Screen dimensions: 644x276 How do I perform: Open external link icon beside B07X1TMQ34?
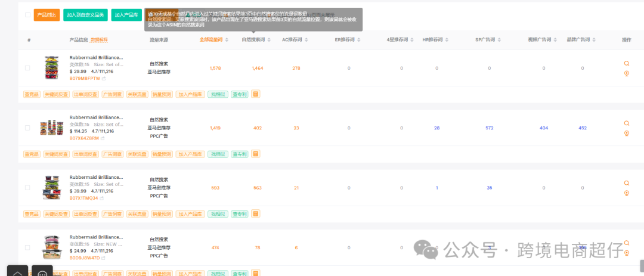[x=101, y=198]
